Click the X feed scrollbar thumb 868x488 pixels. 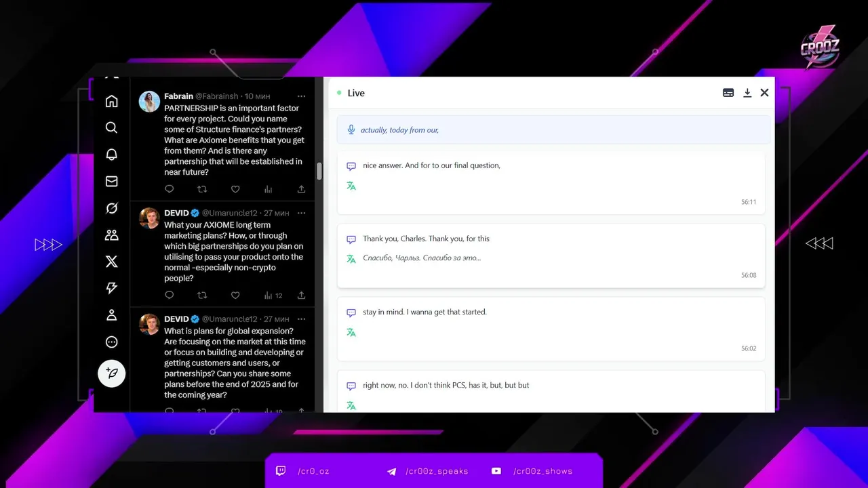(319, 171)
